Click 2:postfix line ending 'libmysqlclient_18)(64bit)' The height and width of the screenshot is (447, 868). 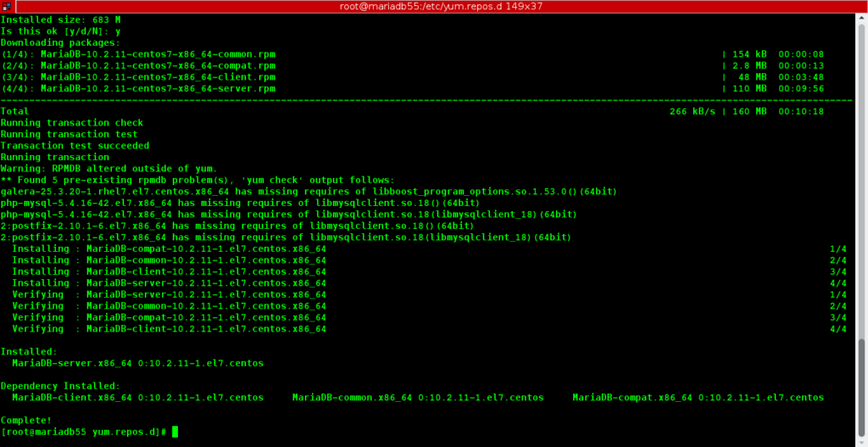(x=287, y=237)
